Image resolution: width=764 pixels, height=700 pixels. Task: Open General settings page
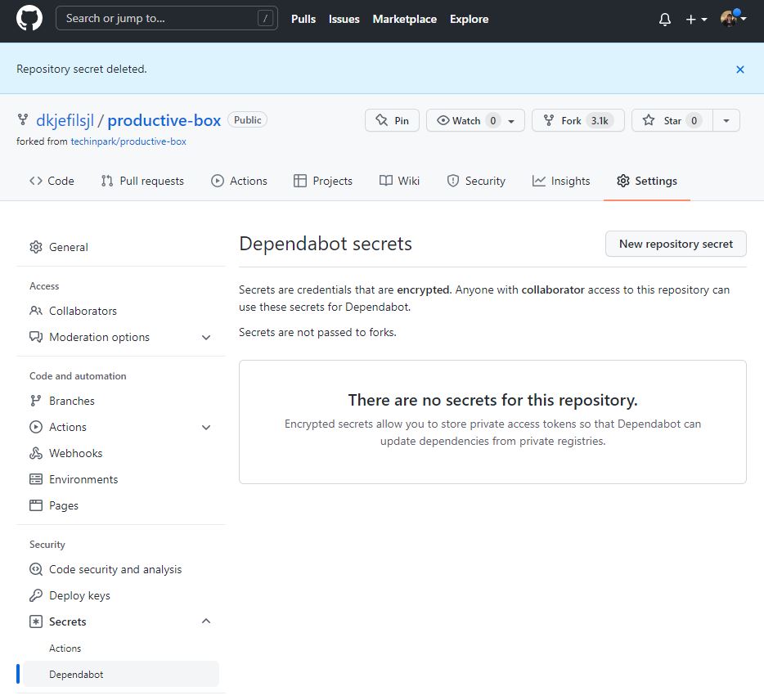click(68, 247)
